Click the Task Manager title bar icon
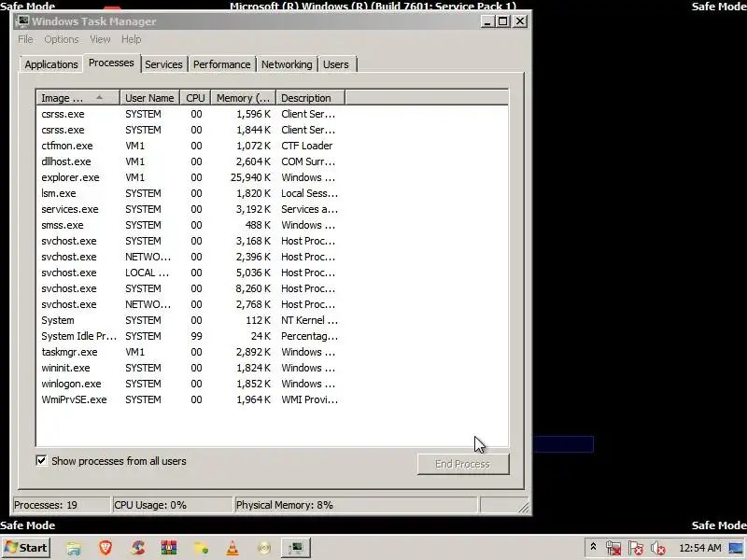 22,21
